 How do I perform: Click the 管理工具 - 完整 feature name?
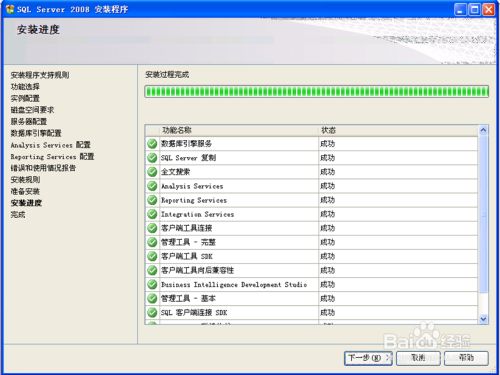coord(188,242)
